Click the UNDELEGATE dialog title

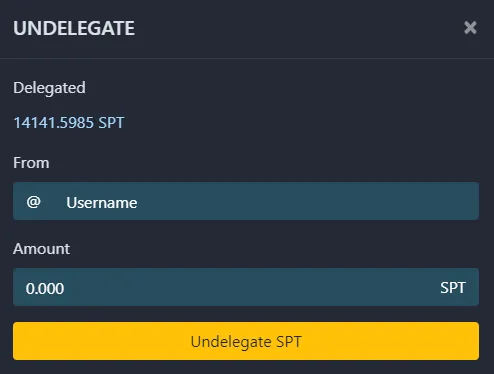coord(74,28)
